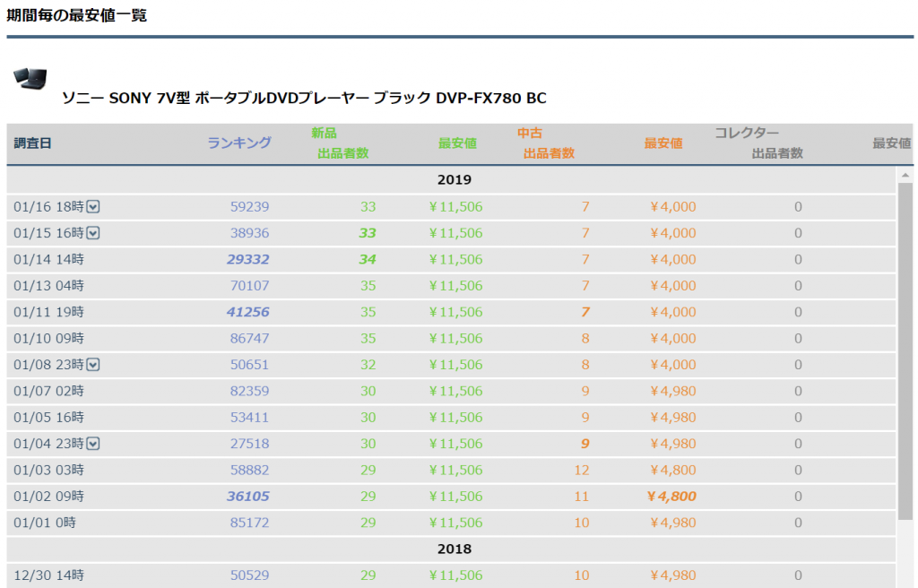918x588 pixels.
Task: Expand dropdown arrow beside 01/16 18時
Action: pos(93,207)
